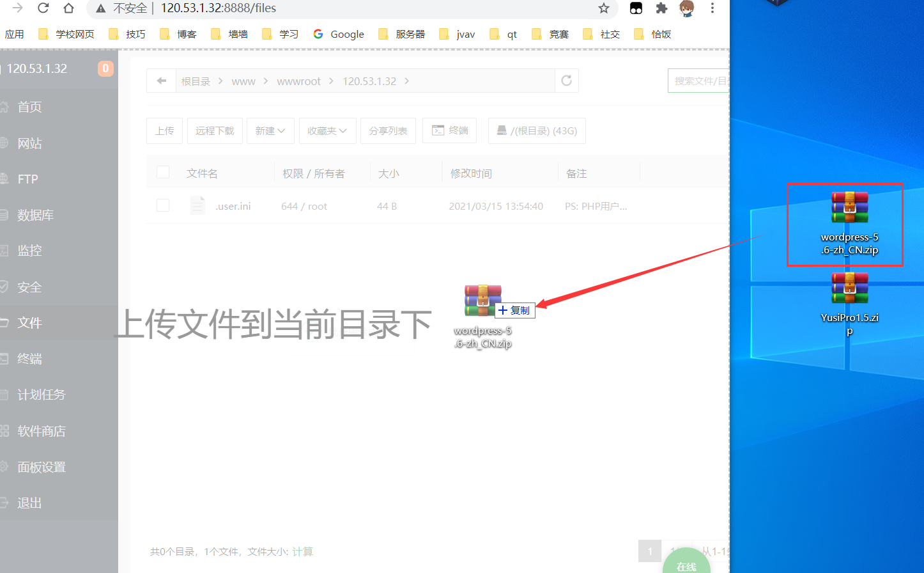Click the 上传 upload button
The width and height of the screenshot is (924, 573).
coord(164,130)
